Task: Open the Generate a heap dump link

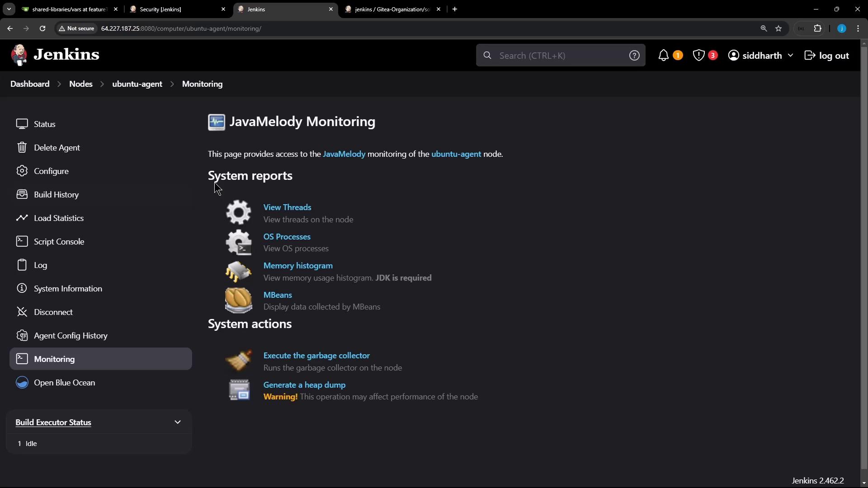Action: point(304,385)
